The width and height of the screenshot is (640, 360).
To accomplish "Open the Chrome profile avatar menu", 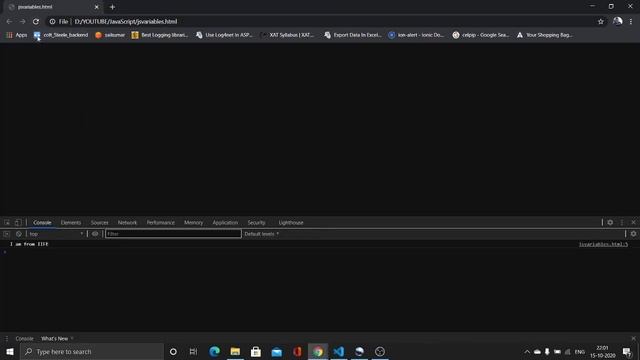I will (618, 21).
